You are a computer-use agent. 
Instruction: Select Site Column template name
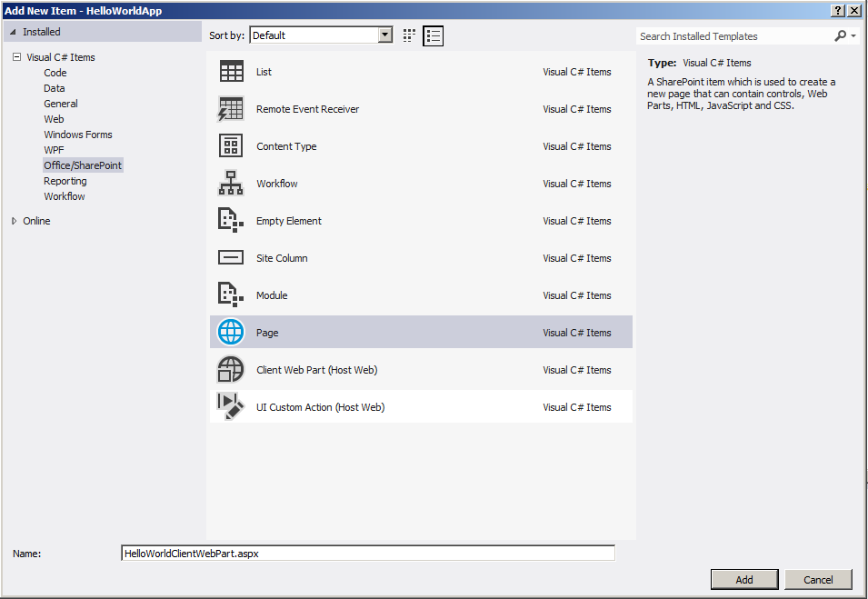282,258
